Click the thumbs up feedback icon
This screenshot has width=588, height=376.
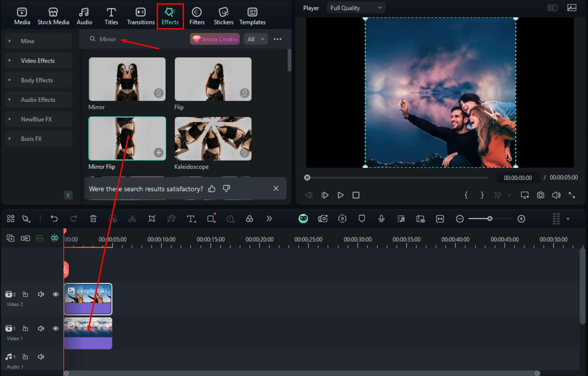pyautogui.click(x=212, y=189)
